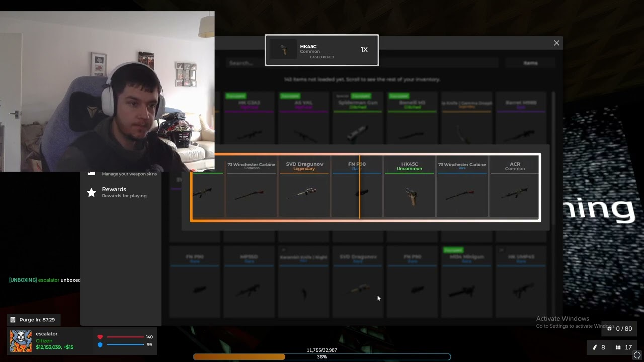Click the bullet icon beside 8
The height and width of the screenshot is (362, 644).
pos(595,347)
